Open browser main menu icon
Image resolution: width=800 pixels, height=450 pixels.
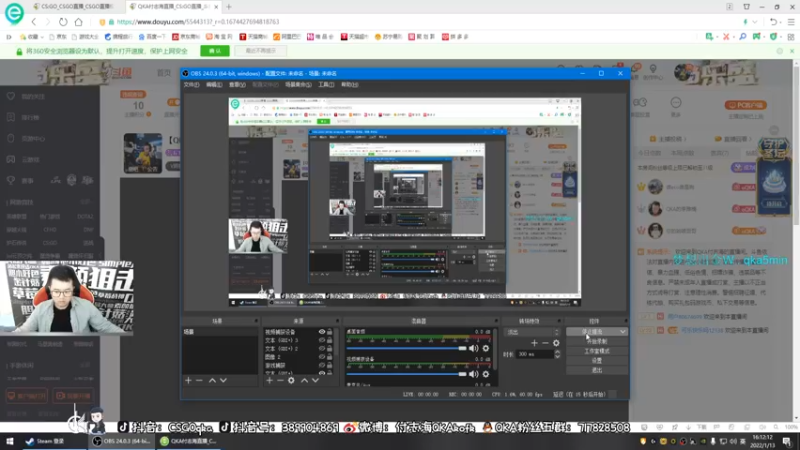[791, 22]
